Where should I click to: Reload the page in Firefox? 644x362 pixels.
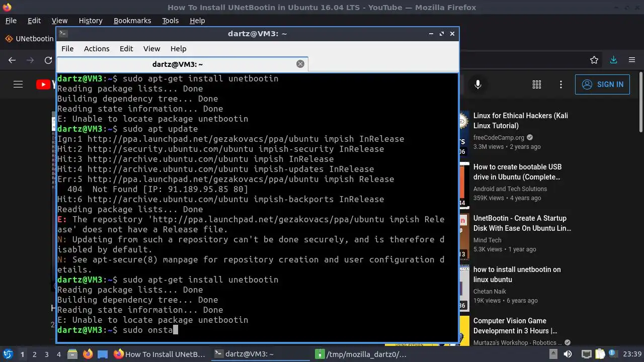point(48,60)
